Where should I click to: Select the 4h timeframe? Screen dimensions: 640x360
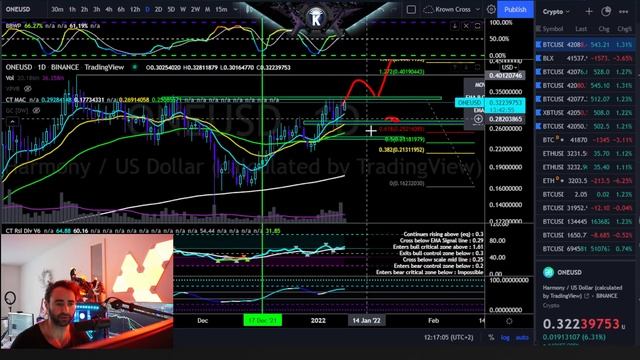(109, 9)
